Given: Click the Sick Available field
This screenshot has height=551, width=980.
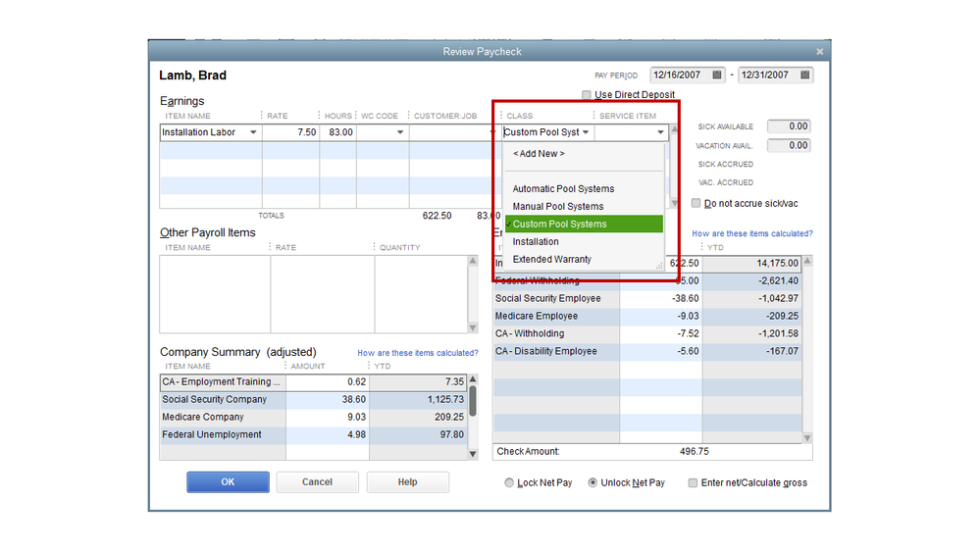Looking at the screenshot, I should 789,126.
